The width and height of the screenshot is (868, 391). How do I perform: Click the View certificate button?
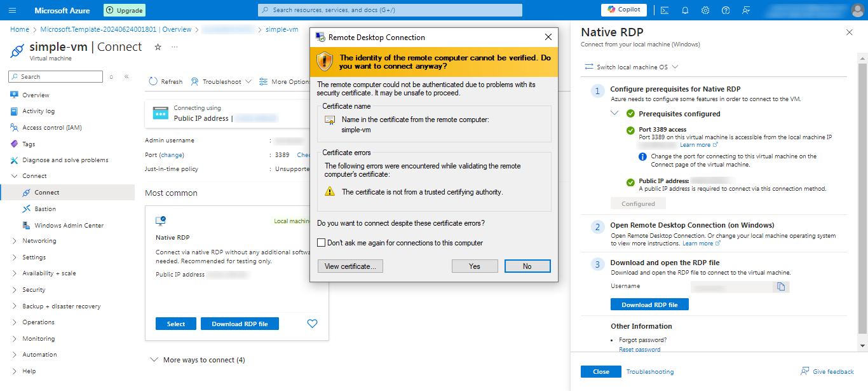click(351, 266)
